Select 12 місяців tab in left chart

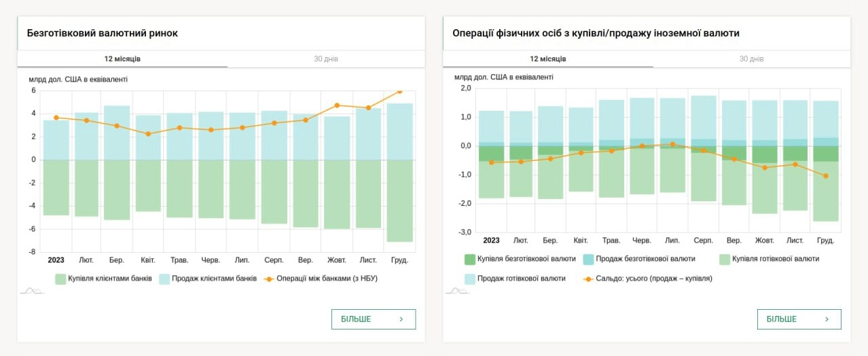[x=122, y=59]
